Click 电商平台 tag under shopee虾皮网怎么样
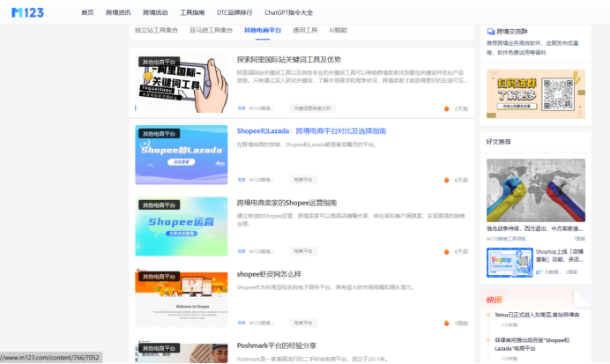This screenshot has height=364, width=610. (303, 323)
